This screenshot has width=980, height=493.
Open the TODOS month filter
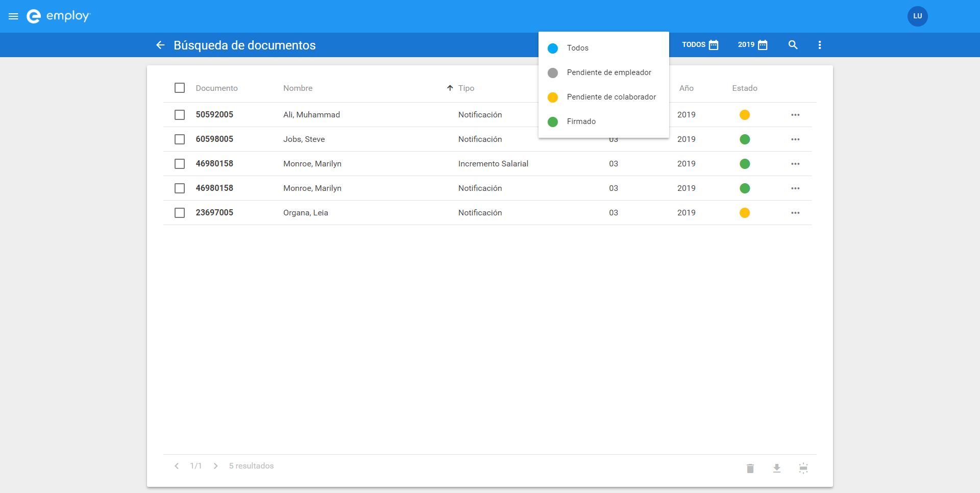(x=700, y=45)
